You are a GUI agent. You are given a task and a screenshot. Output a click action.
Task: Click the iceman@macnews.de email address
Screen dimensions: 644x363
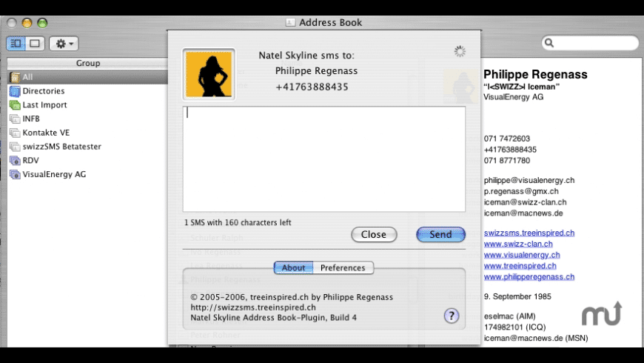[x=523, y=213]
